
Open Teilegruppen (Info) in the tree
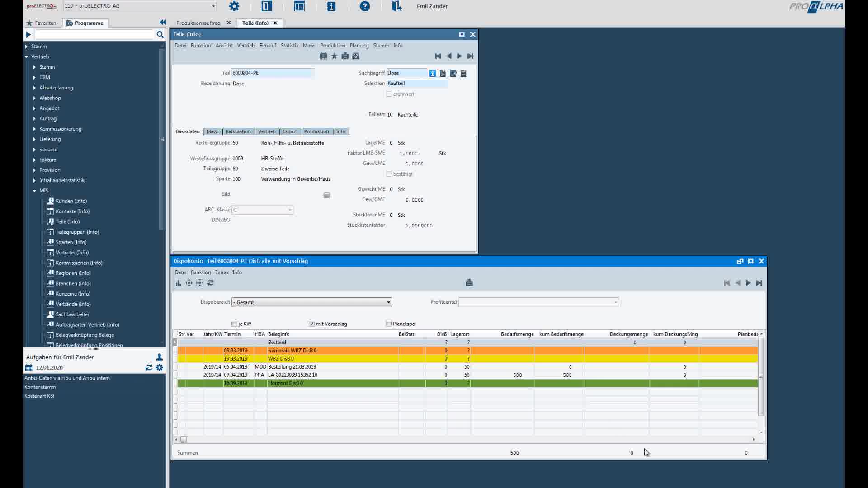[77, 232]
